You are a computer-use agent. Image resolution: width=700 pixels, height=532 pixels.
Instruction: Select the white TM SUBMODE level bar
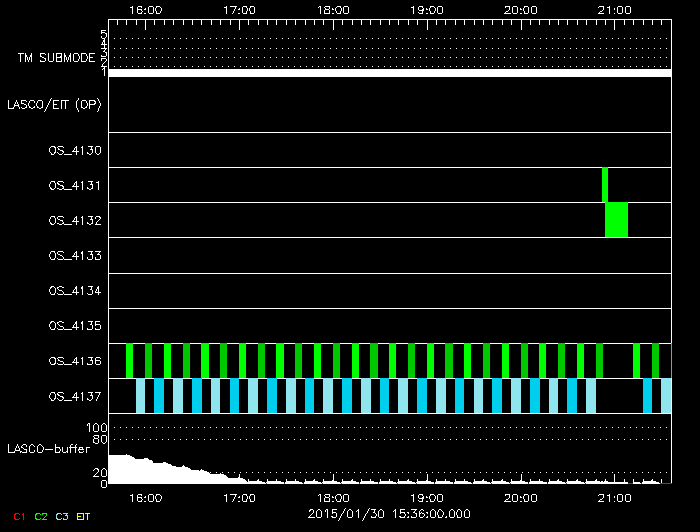pos(389,72)
